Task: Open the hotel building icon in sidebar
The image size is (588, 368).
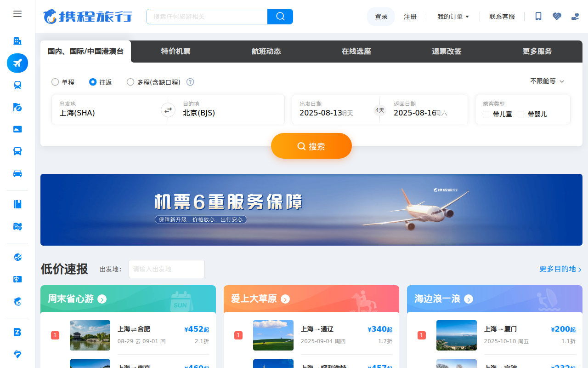Action: [x=17, y=41]
